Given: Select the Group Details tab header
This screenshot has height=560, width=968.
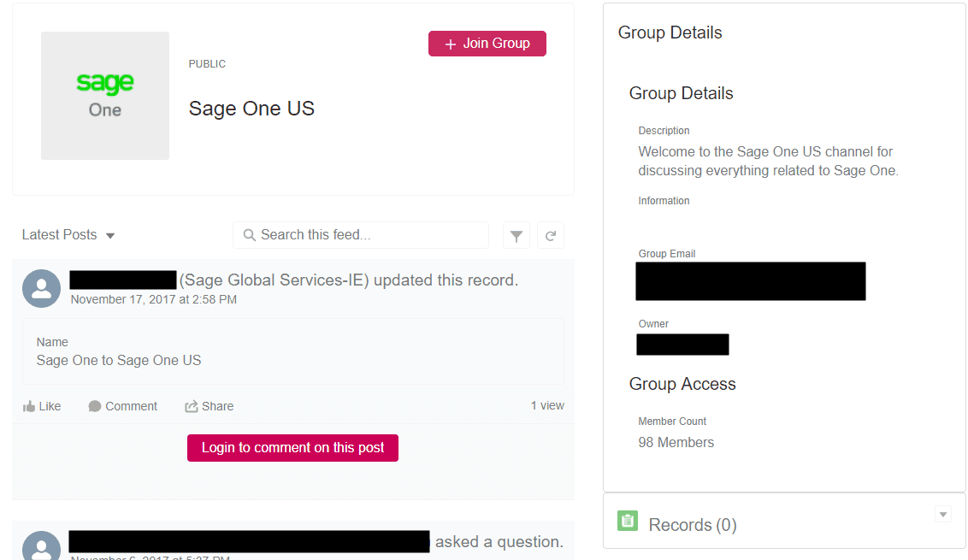Looking at the screenshot, I should pyautogui.click(x=670, y=32).
